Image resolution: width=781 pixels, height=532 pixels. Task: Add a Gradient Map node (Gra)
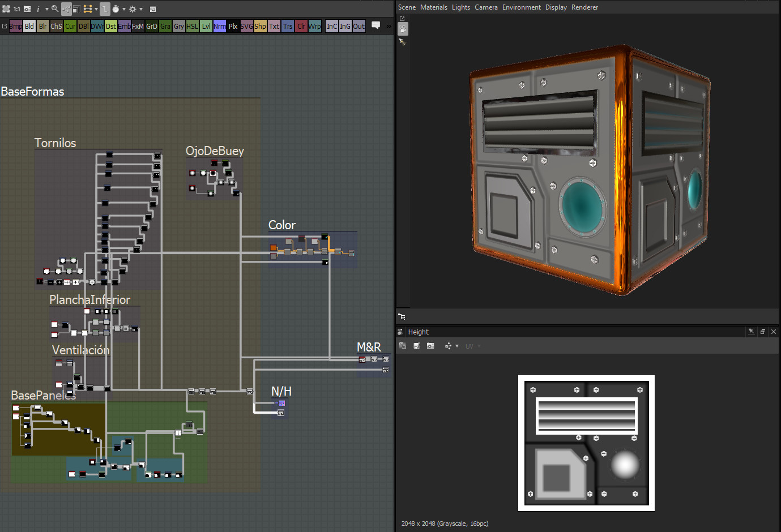pos(165,26)
